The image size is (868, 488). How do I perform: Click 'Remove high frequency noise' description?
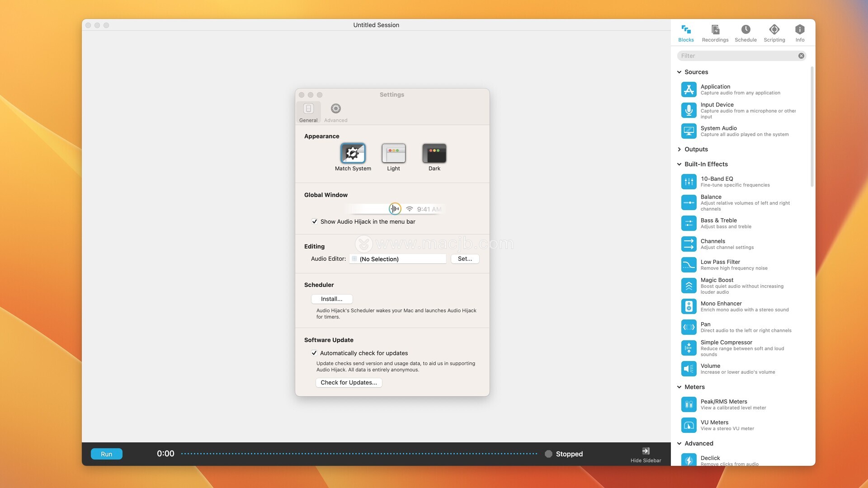pyautogui.click(x=734, y=268)
